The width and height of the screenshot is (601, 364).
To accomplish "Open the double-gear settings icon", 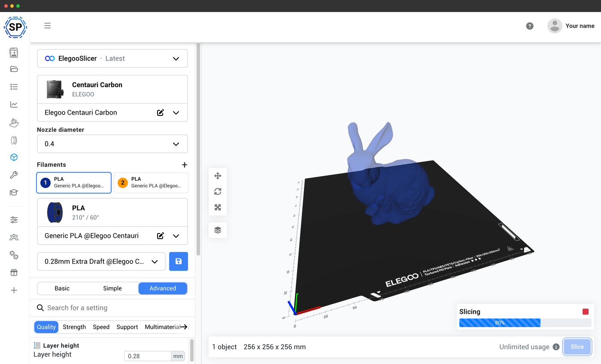I will point(14,255).
